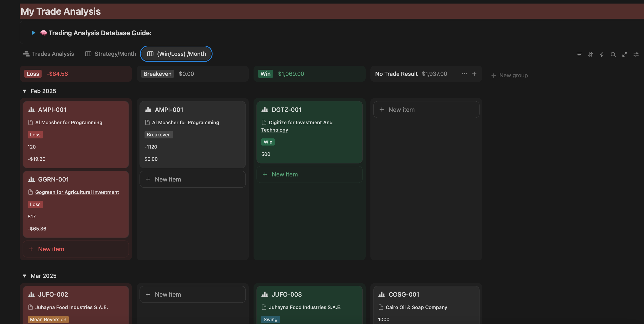Open JUFO-002 trade card title
Viewport: 644px width, 324px height.
click(x=53, y=294)
